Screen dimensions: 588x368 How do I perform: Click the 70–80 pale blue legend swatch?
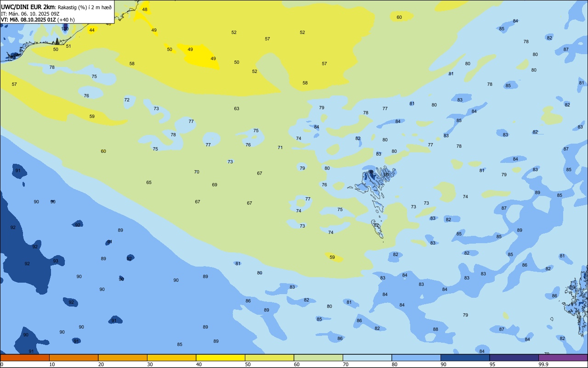point(367,357)
